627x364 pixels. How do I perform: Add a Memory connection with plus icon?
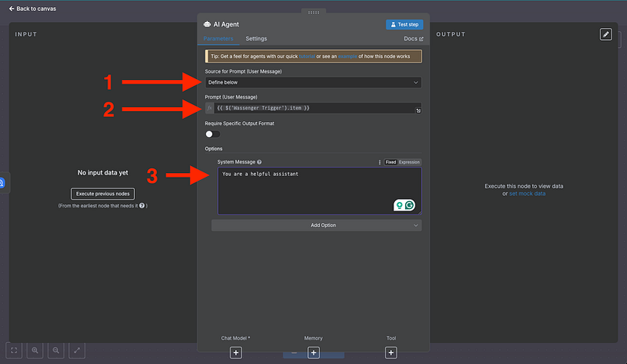point(313,352)
